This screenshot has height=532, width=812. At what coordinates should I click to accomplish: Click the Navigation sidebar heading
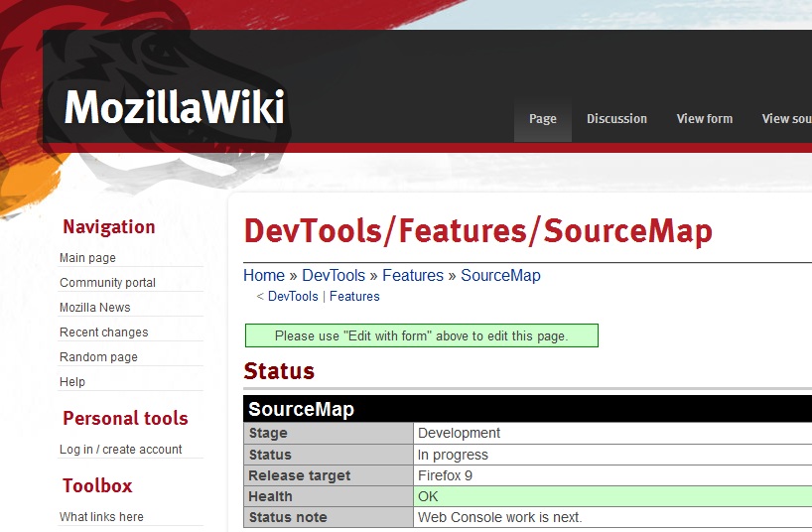[109, 226]
